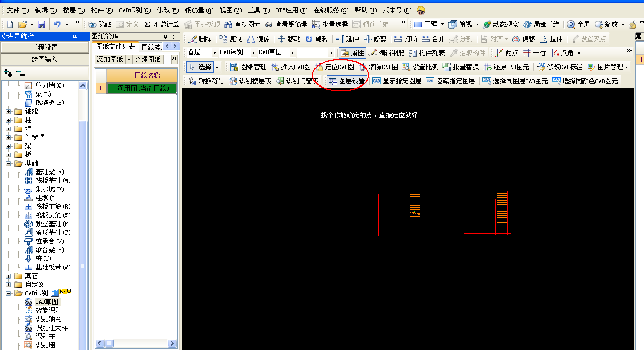
Task: Click the Undo arrow icon
Action: pos(57,24)
